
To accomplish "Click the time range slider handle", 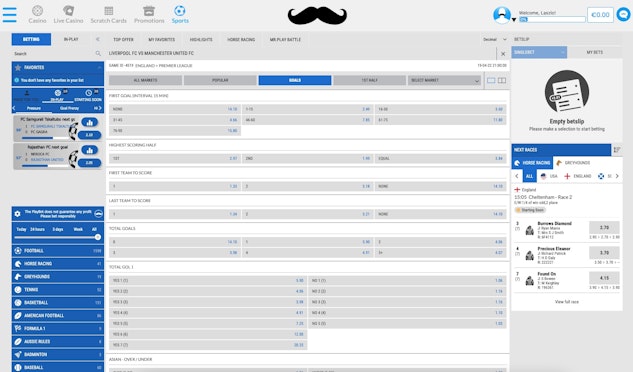I will tap(97, 237).
